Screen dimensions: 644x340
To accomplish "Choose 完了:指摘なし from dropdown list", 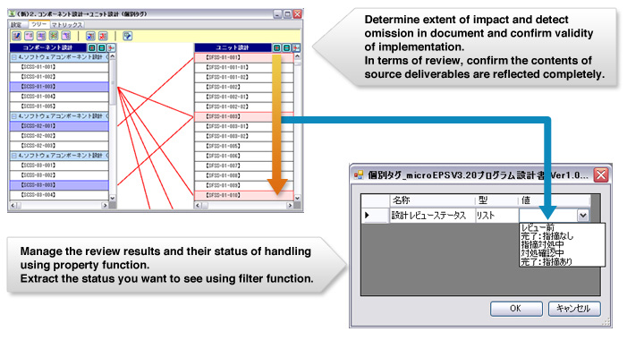I will pos(547,236).
